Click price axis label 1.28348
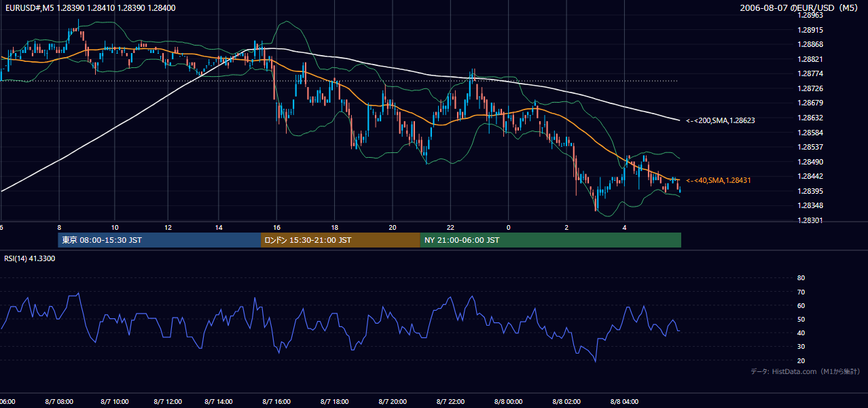The width and height of the screenshot is (868, 408). (809, 205)
